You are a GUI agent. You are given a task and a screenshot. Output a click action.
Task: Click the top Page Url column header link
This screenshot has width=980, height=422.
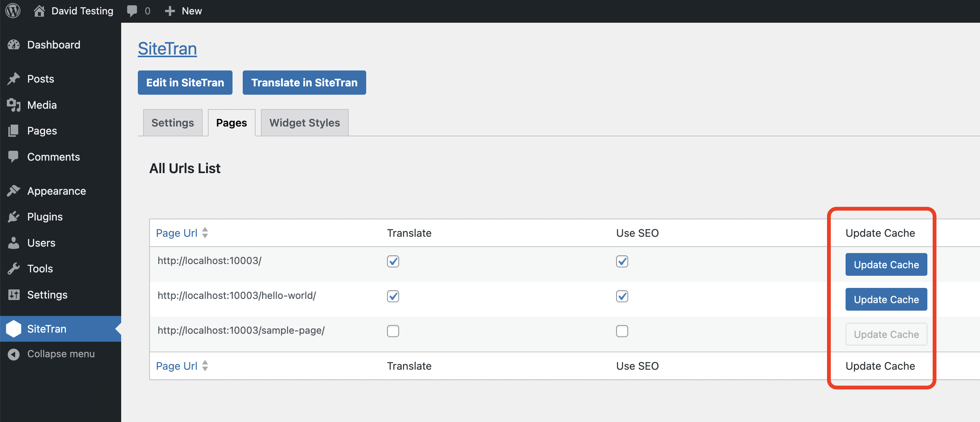tap(176, 233)
